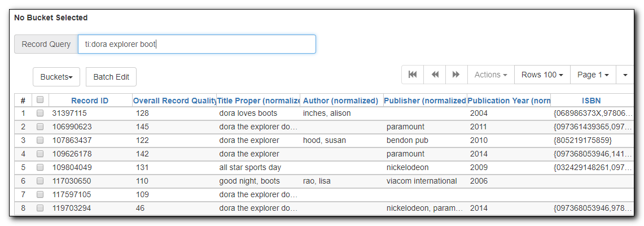Focus the Record Query input field
The image size is (644, 226).
pyautogui.click(x=197, y=44)
